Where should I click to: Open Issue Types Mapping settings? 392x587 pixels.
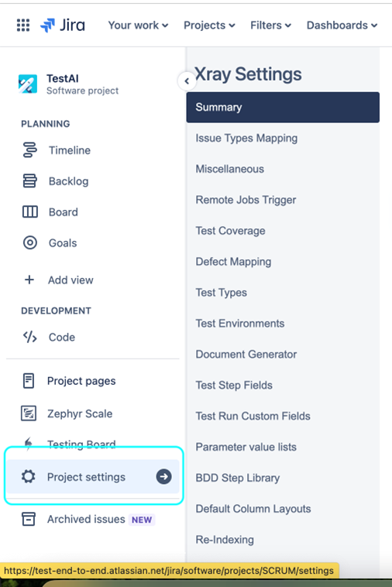[x=246, y=138]
